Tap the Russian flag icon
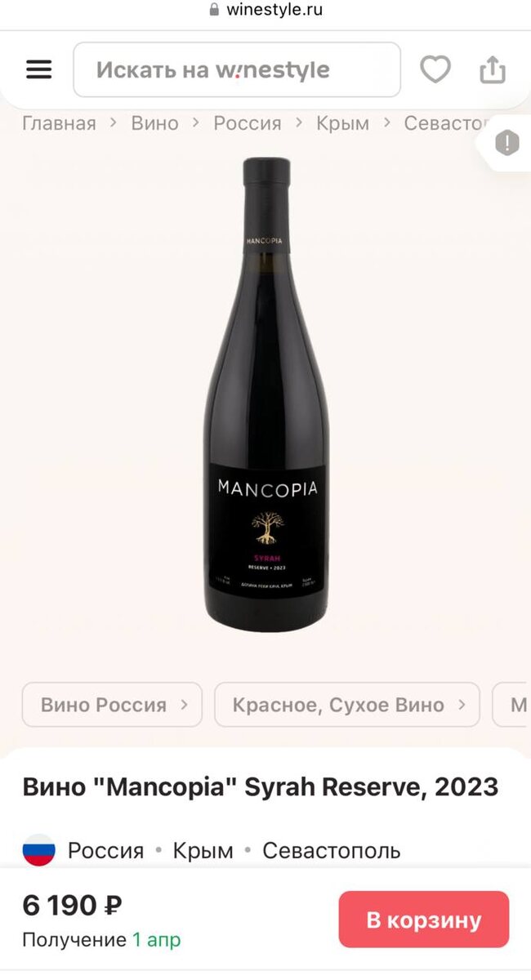 click(x=38, y=850)
